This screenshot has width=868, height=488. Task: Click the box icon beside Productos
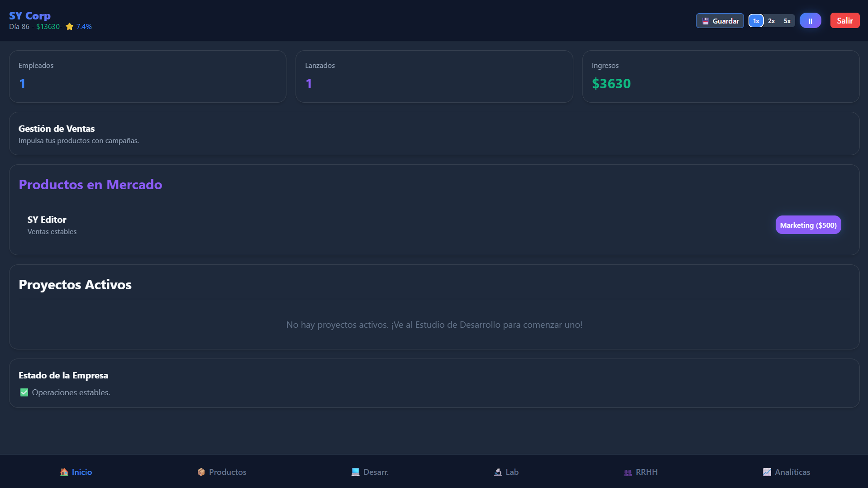point(201,472)
